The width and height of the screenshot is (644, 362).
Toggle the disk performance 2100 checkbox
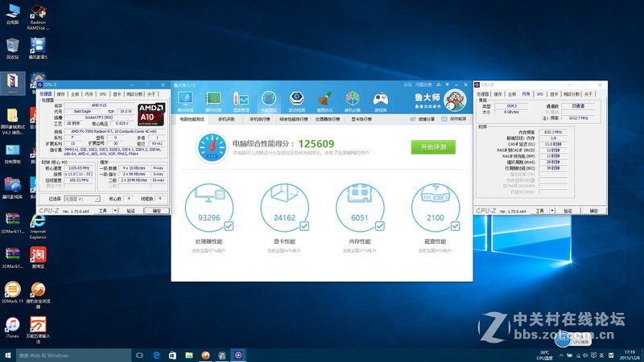(x=455, y=226)
